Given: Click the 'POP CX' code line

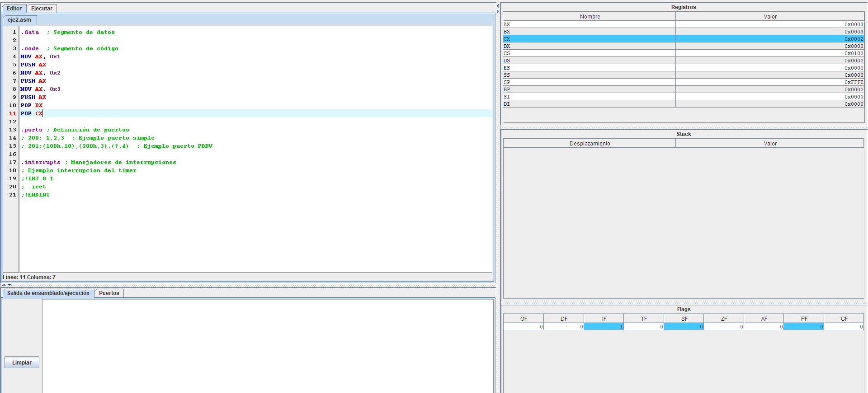Looking at the screenshot, I should tap(32, 114).
